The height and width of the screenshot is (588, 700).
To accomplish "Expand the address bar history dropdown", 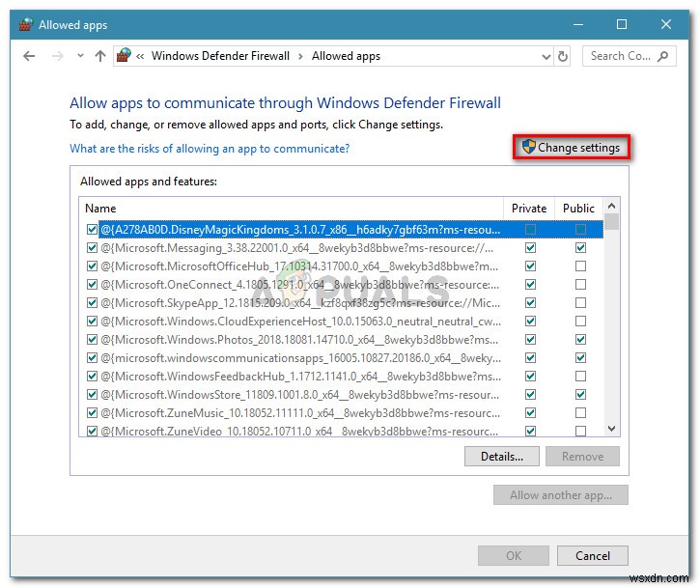I will tap(546, 57).
